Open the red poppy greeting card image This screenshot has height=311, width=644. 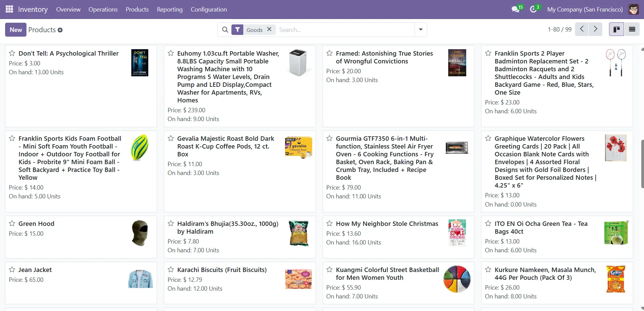click(616, 148)
